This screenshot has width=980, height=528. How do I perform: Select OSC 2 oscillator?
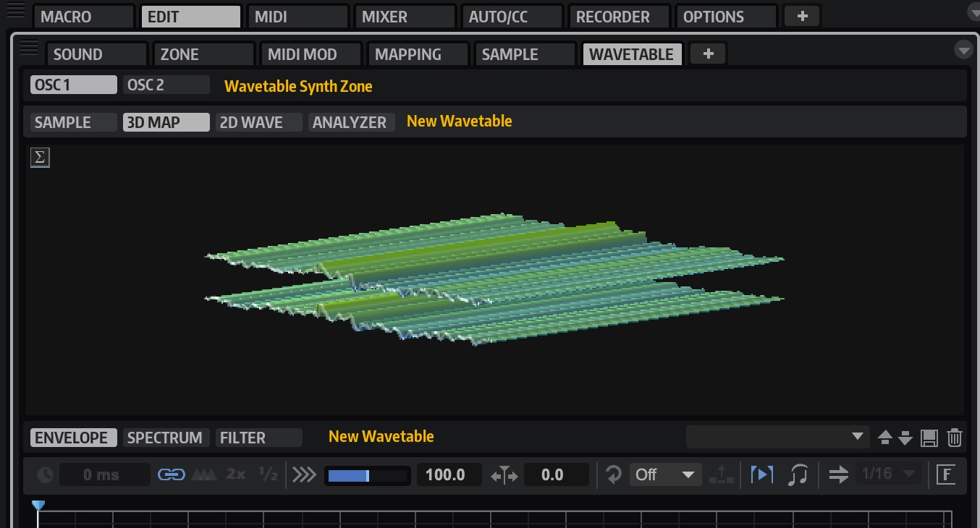point(166,85)
